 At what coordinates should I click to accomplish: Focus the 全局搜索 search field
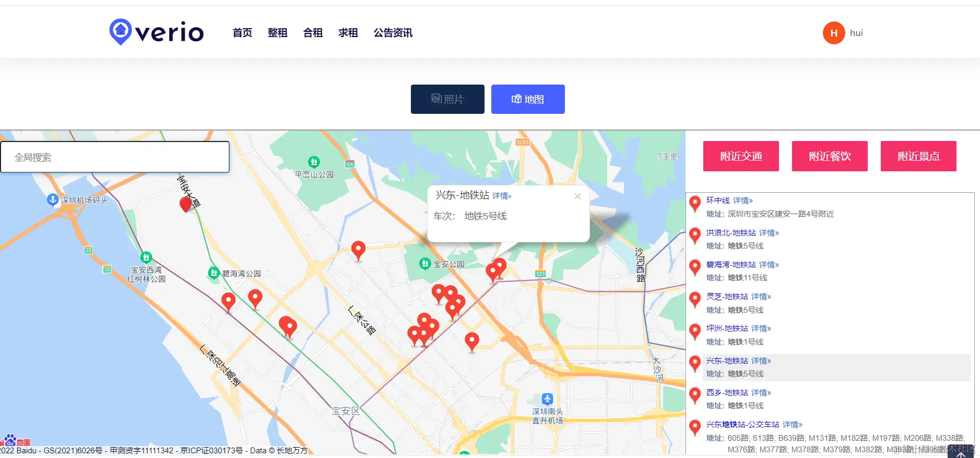[x=115, y=157]
